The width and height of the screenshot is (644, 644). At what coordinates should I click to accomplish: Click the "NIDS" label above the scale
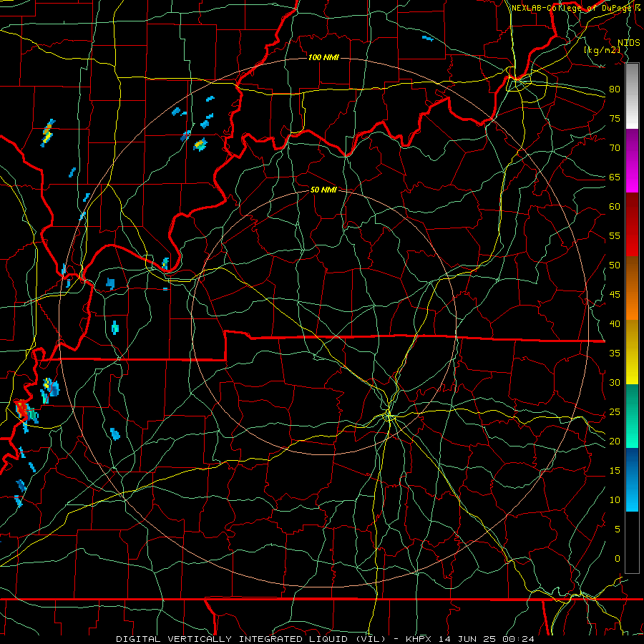tap(629, 43)
